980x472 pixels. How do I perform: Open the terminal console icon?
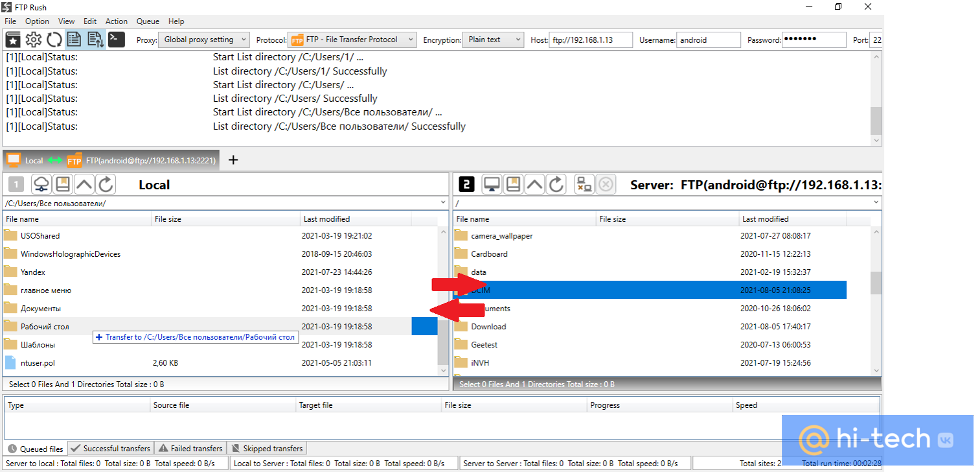[116, 40]
